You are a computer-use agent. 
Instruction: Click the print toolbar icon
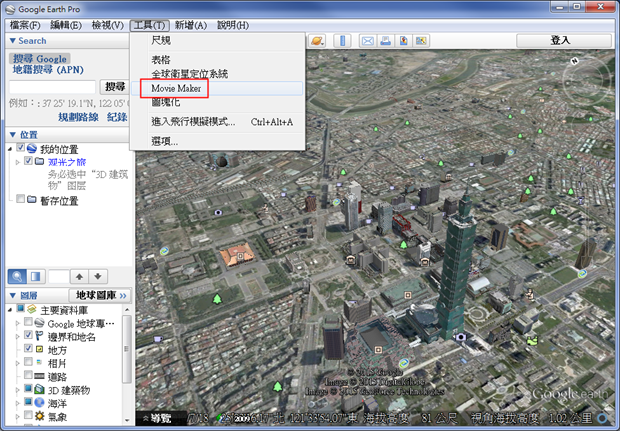(x=386, y=40)
